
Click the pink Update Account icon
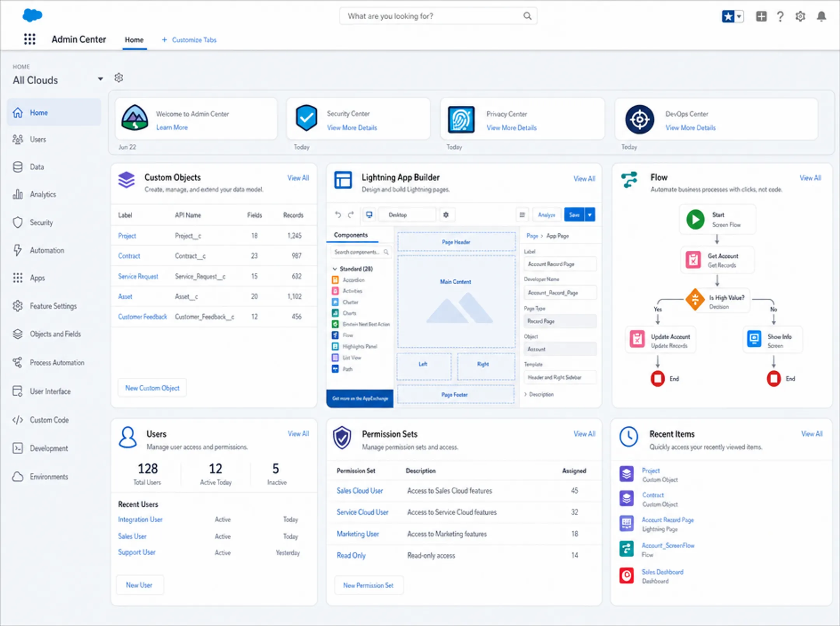point(637,339)
